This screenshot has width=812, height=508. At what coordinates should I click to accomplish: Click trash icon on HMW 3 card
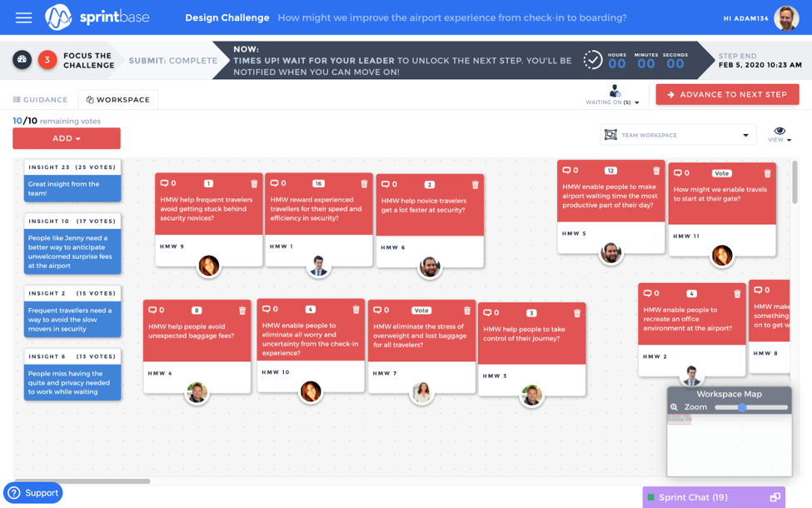577,313
